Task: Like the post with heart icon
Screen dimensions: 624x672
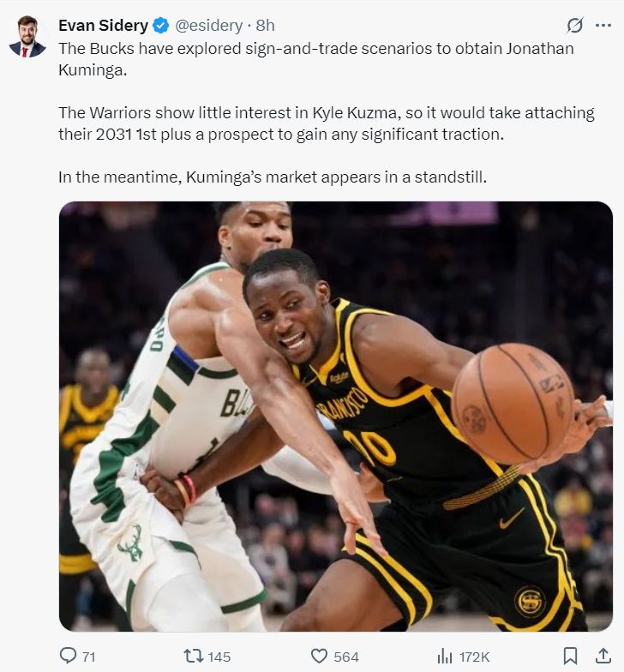Action: [319, 656]
